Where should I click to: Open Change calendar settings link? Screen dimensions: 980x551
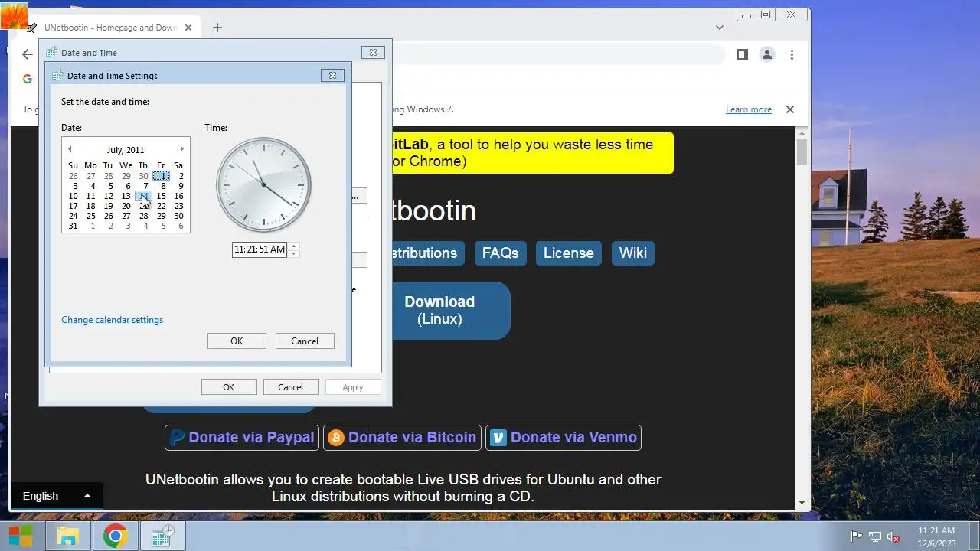click(112, 320)
